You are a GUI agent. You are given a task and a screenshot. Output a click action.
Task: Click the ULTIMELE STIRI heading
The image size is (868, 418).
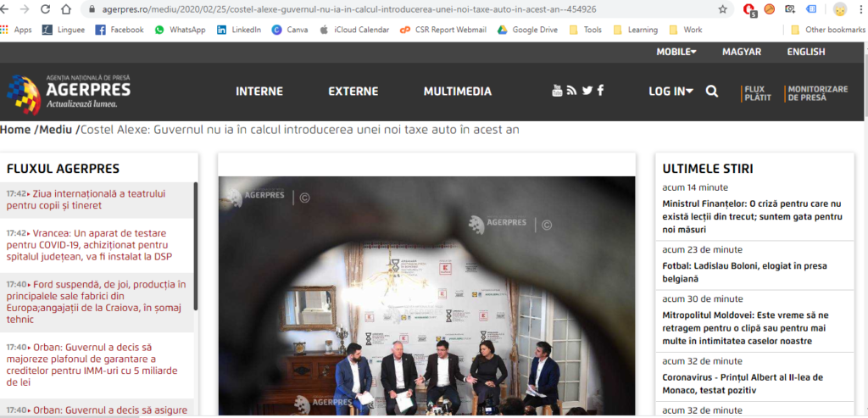click(708, 169)
